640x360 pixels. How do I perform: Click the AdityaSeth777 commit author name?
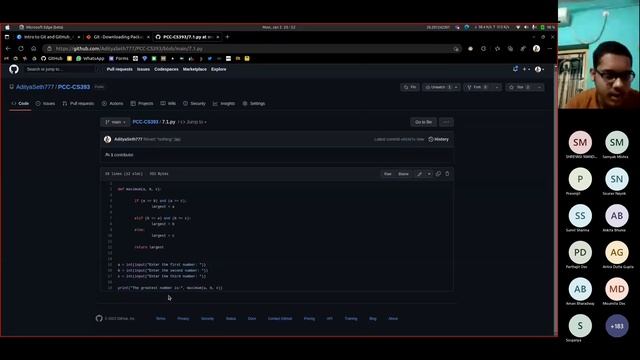click(128, 139)
